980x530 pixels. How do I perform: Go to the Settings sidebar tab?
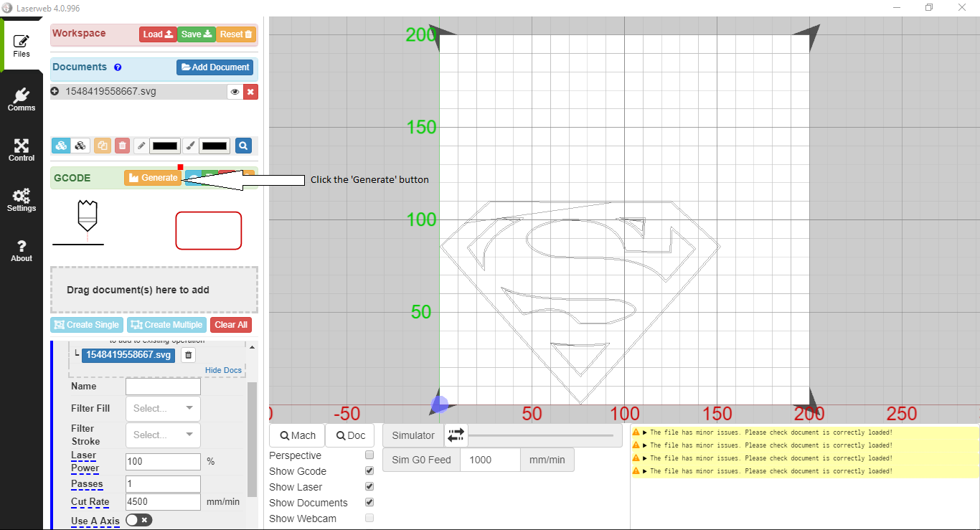(x=22, y=199)
